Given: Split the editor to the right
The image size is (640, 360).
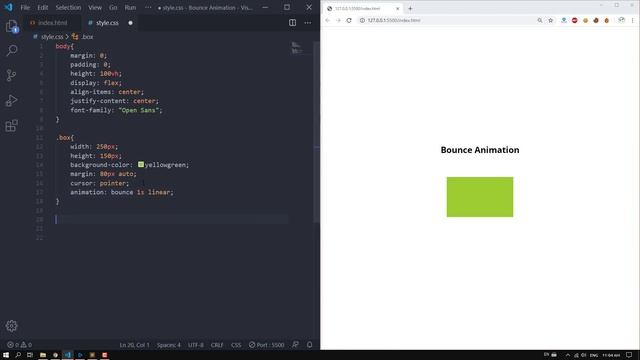Looking at the screenshot, I should pyautogui.click(x=293, y=23).
